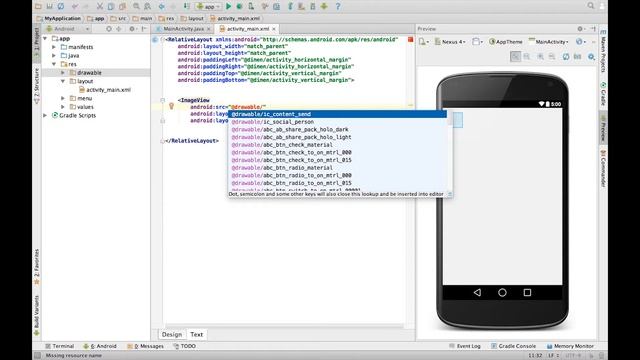This screenshot has width=640, height=360.
Task: Click the Copy toolbar icon
Action: (111, 6)
